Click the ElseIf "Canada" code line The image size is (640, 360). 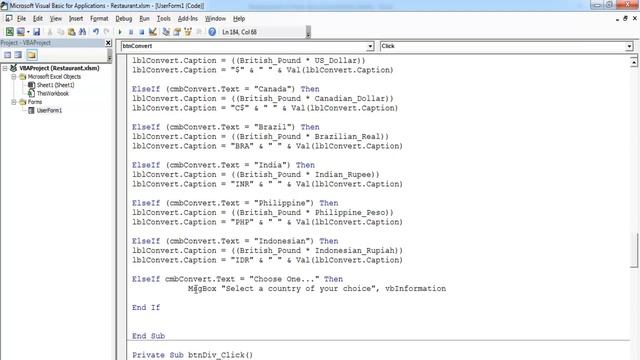tap(226, 89)
